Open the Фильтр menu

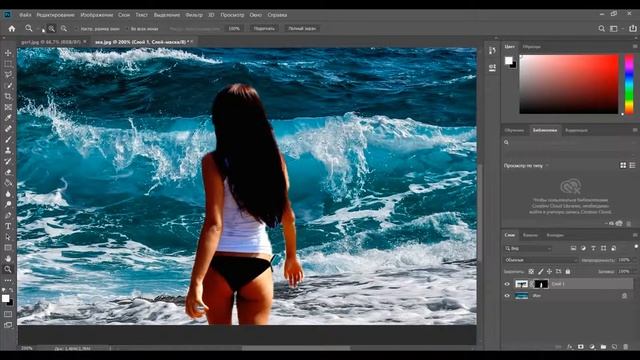194,15
